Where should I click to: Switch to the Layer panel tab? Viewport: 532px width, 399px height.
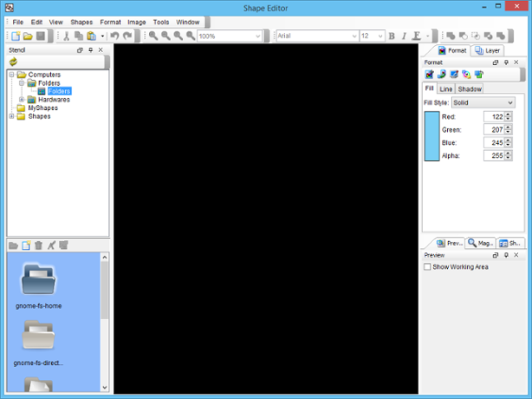click(x=488, y=50)
